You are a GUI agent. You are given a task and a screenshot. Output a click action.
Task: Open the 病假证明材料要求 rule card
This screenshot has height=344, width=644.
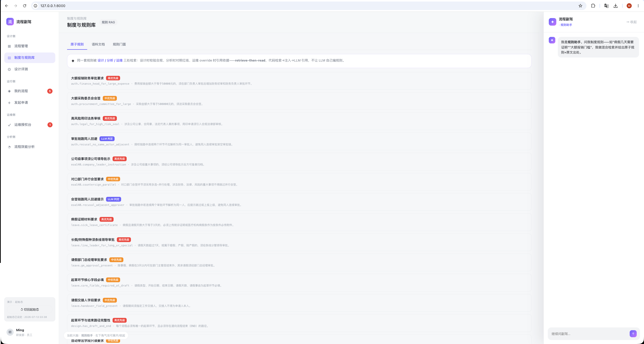coord(299,222)
